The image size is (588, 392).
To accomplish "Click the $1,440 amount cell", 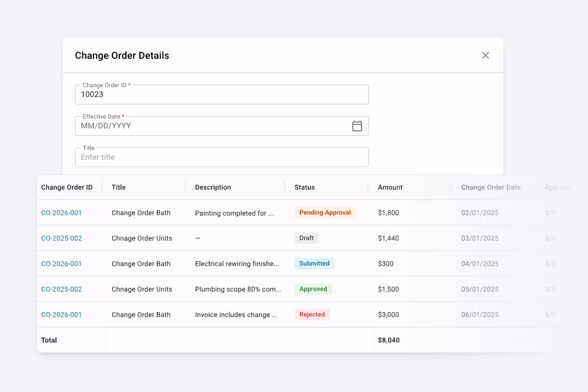I will 389,238.
